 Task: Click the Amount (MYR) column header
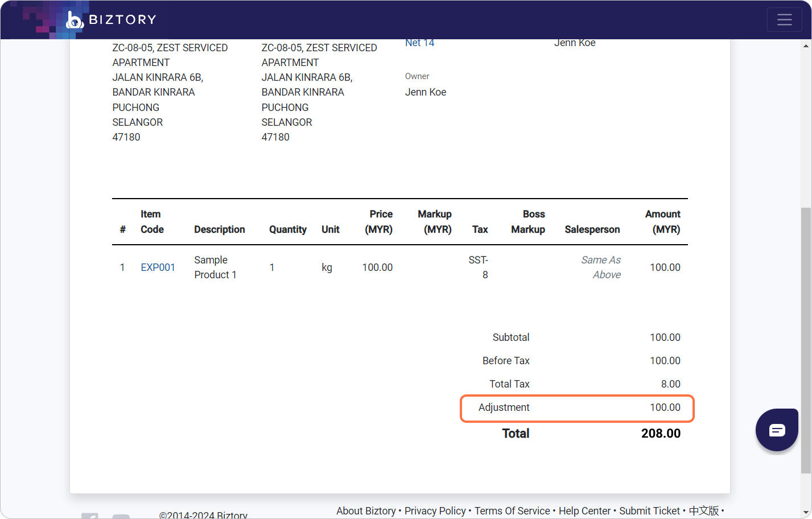click(x=662, y=222)
